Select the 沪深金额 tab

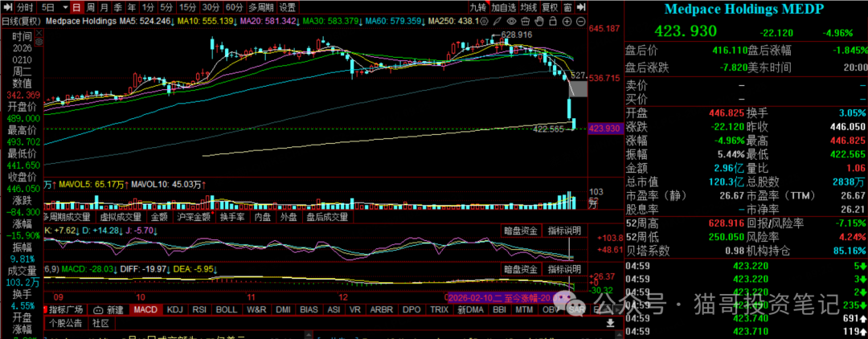click(x=194, y=218)
